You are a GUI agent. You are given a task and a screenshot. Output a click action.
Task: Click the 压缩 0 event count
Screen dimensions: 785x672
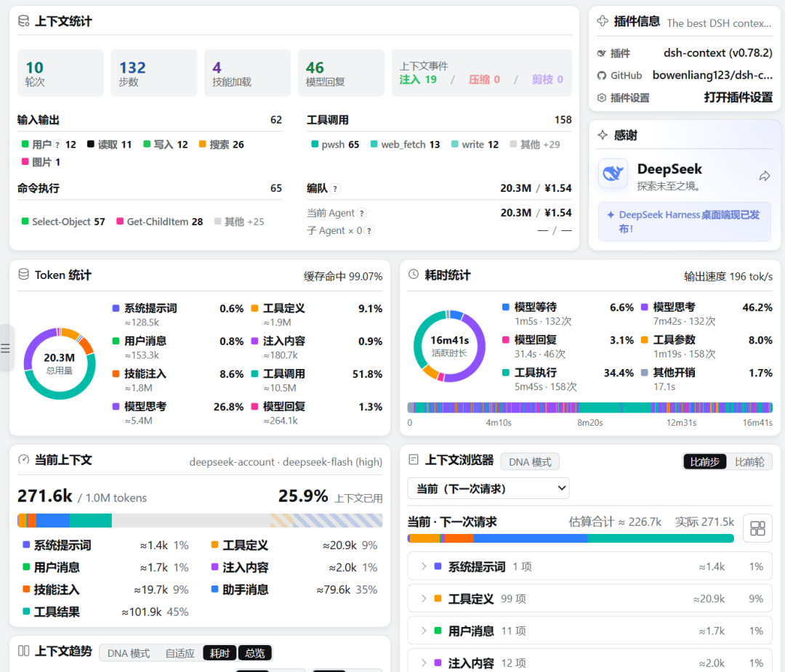[x=484, y=80]
